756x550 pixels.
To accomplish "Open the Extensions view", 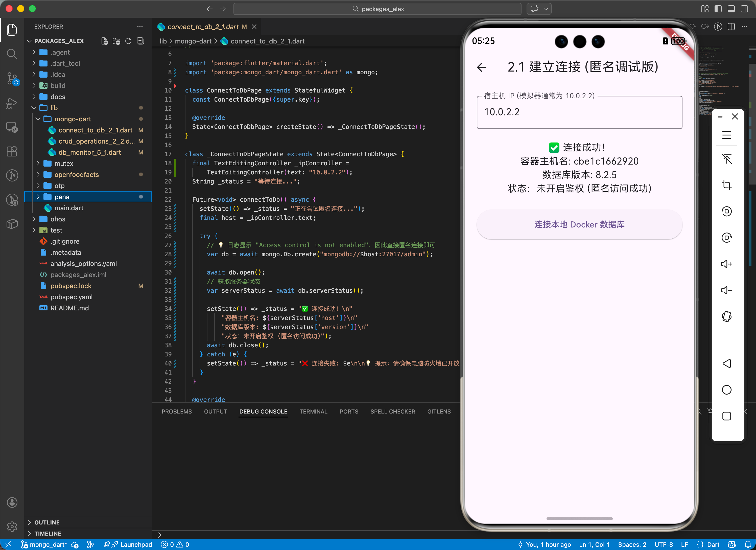I will coord(12,151).
